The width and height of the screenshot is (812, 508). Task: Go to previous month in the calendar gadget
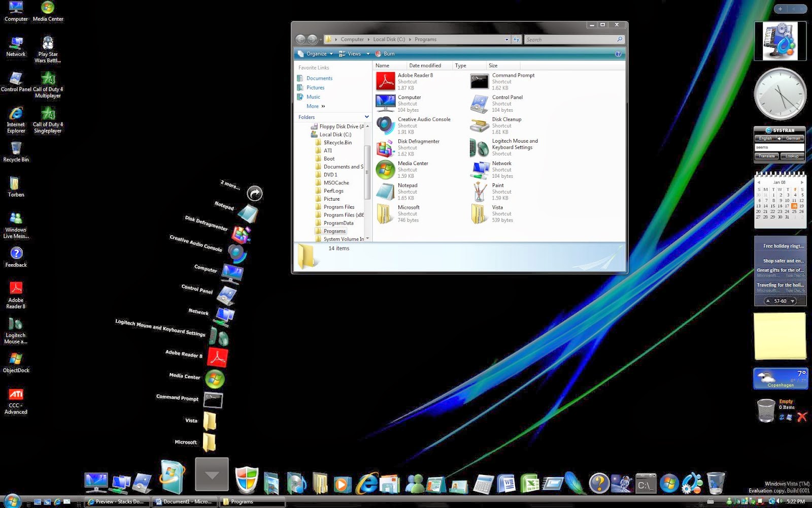tap(758, 182)
